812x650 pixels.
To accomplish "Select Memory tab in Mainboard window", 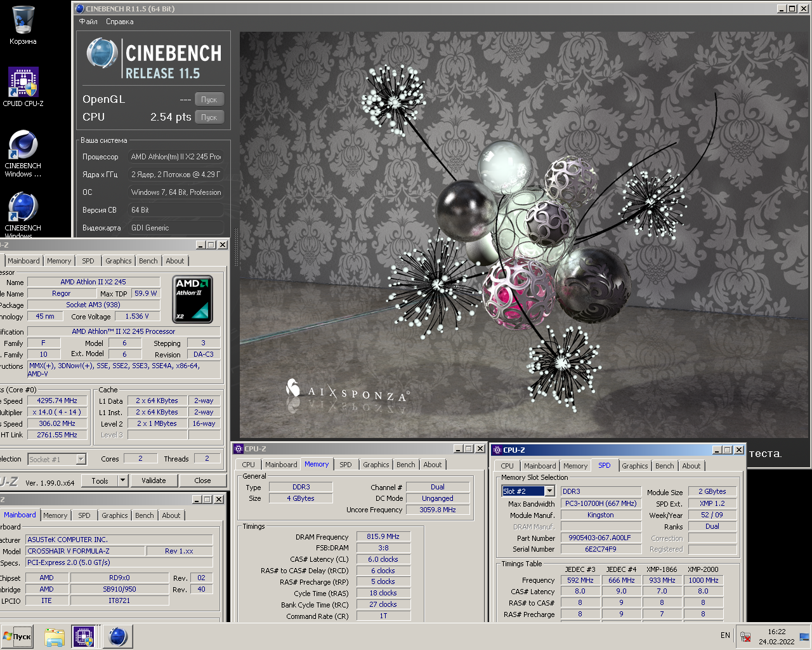I will click(55, 515).
